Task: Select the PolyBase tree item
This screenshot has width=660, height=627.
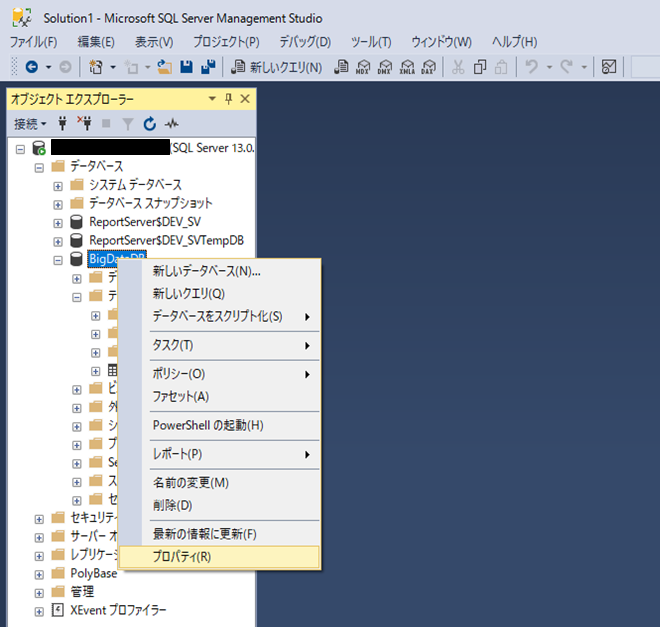Action: pyautogui.click(x=93, y=574)
